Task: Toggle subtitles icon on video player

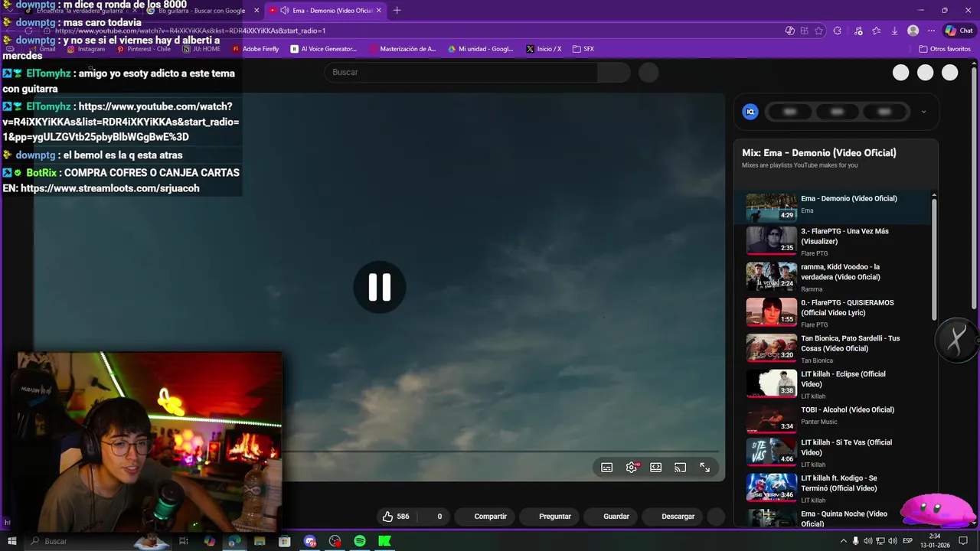Action: tap(607, 468)
